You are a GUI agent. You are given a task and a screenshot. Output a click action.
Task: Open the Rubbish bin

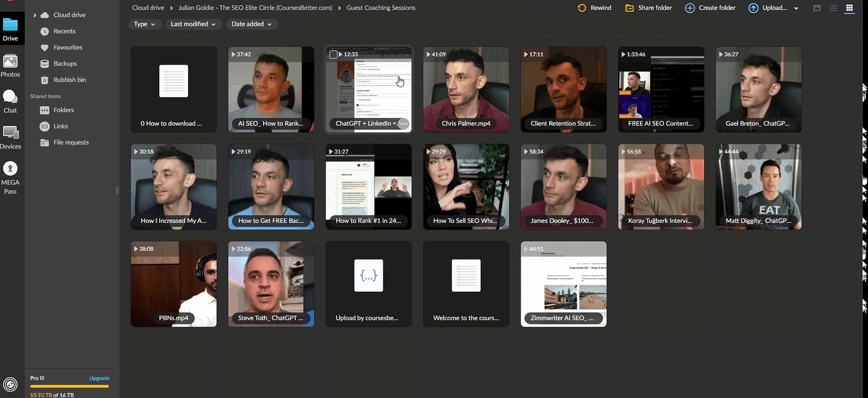(x=63, y=80)
